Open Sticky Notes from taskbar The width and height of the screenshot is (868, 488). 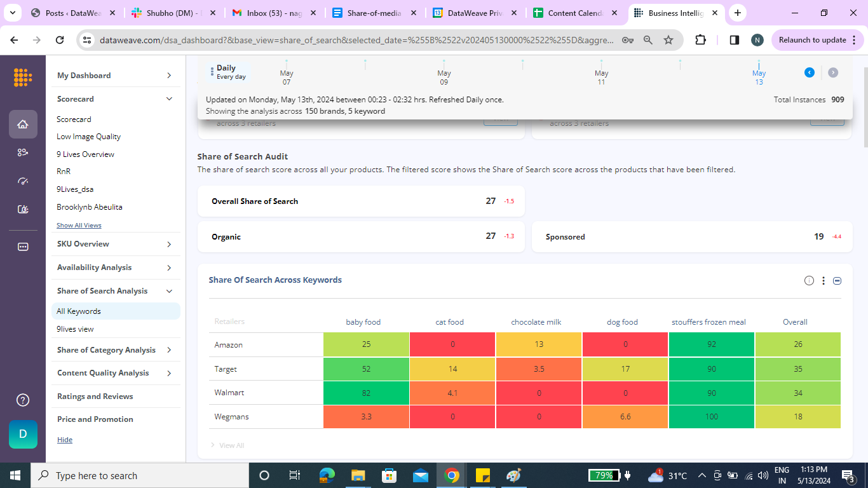483,475
